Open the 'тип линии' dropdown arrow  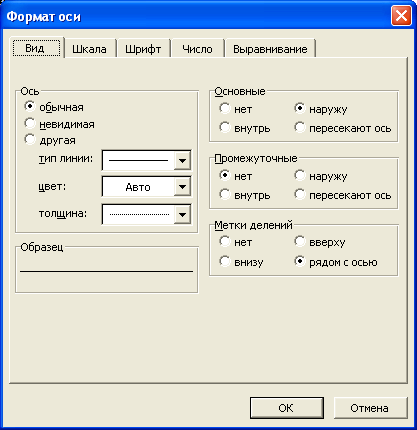coord(182,160)
